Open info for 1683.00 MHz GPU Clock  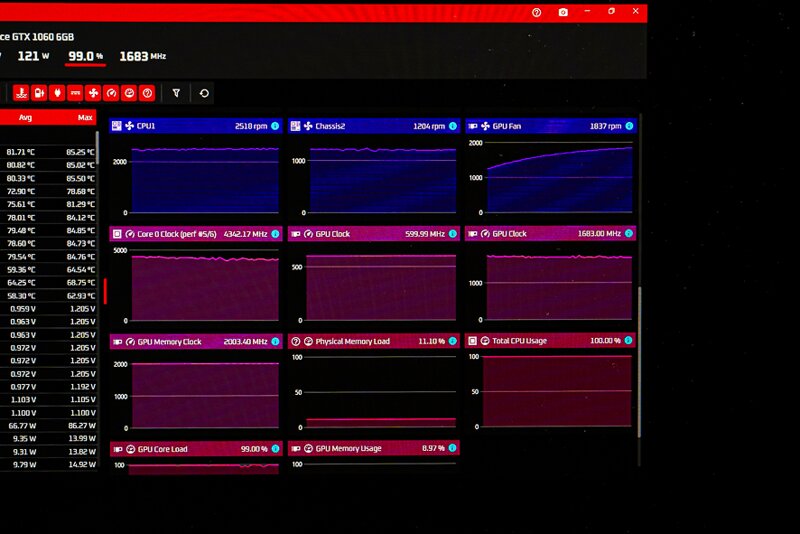(x=629, y=234)
